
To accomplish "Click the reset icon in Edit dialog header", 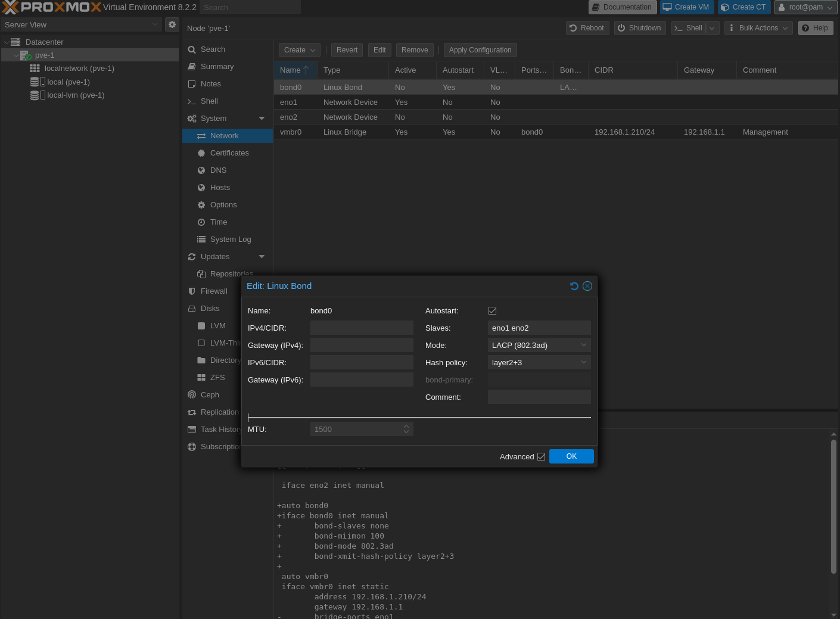I will point(574,286).
